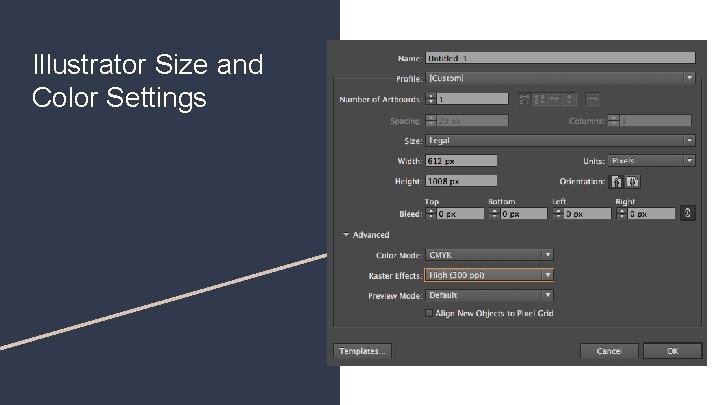This screenshot has width=720, height=405.
Task: Adjust the Top bleed stepper
Action: pyautogui.click(x=431, y=214)
